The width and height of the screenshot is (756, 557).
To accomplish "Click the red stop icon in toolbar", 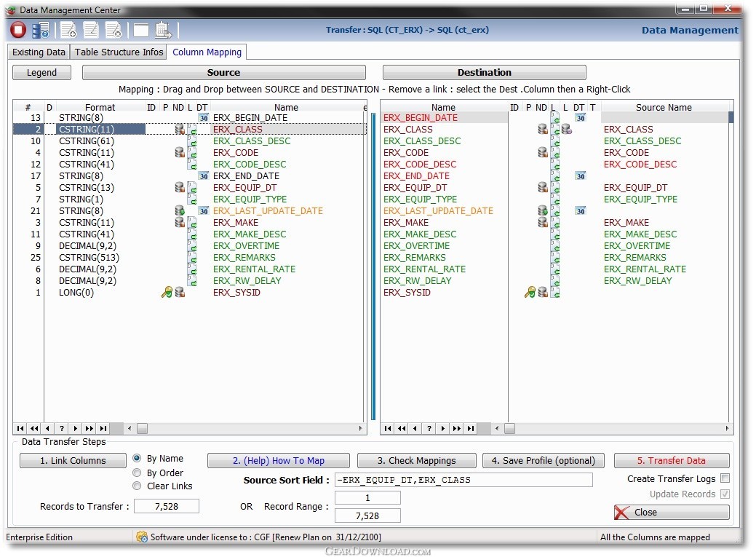I will [18, 30].
